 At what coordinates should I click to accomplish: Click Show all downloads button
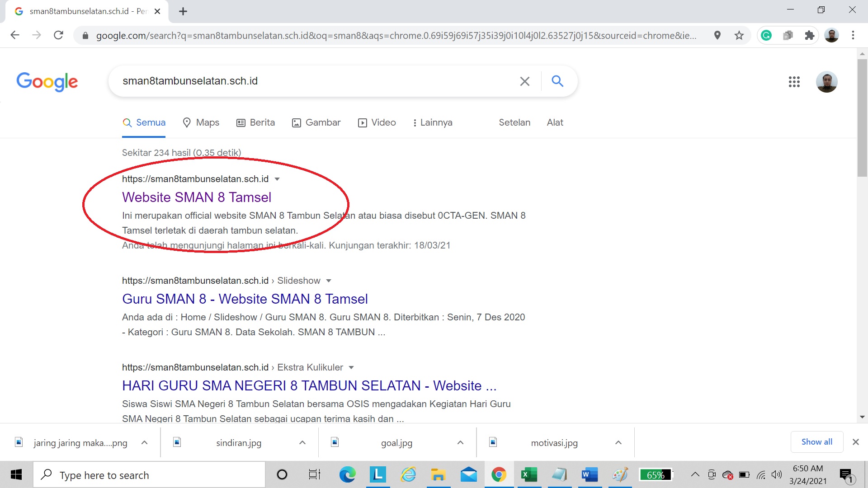point(816,442)
